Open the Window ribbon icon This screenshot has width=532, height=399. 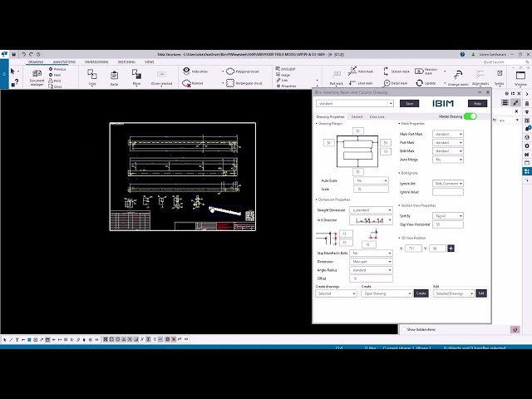coord(520,76)
